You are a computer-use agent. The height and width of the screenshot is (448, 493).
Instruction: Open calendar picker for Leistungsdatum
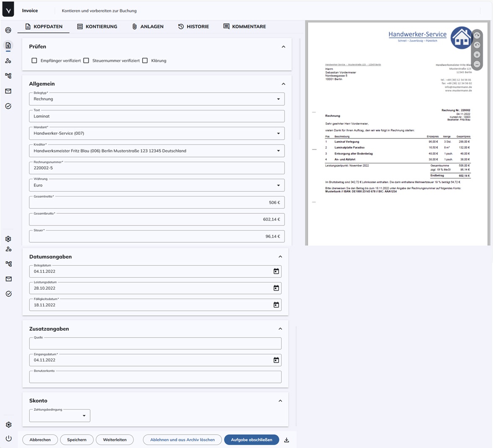tap(276, 288)
